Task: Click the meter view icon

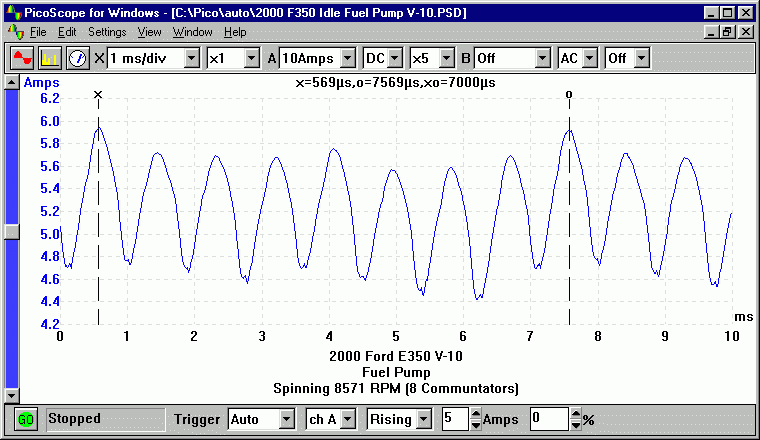Action: [x=77, y=58]
